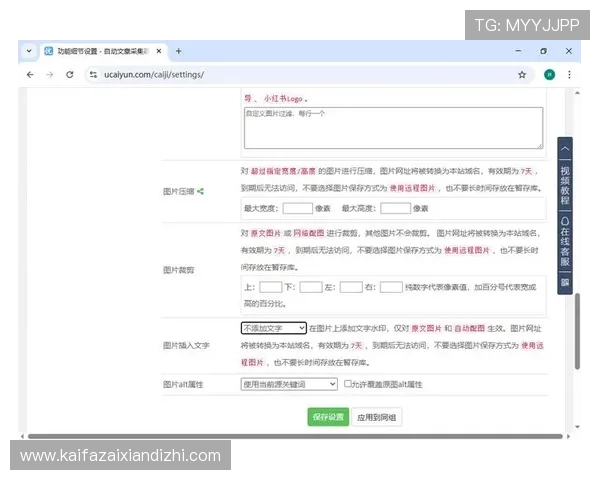Click the vertical scrollbar thumb

pos(577,331)
